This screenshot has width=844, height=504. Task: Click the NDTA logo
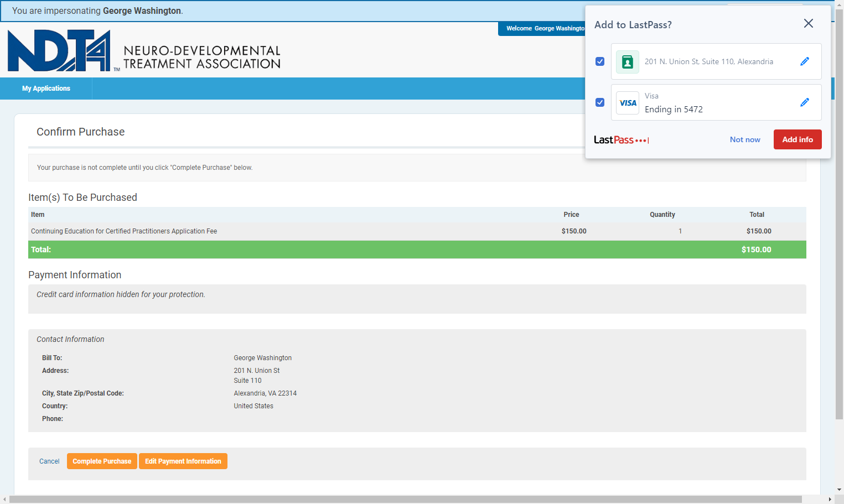pos(144,51)
